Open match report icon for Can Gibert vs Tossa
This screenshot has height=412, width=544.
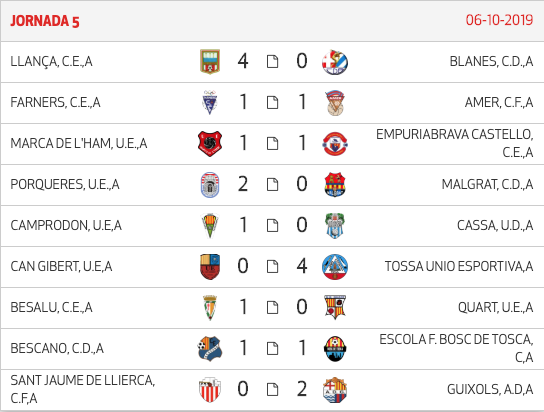pos(272,267)
